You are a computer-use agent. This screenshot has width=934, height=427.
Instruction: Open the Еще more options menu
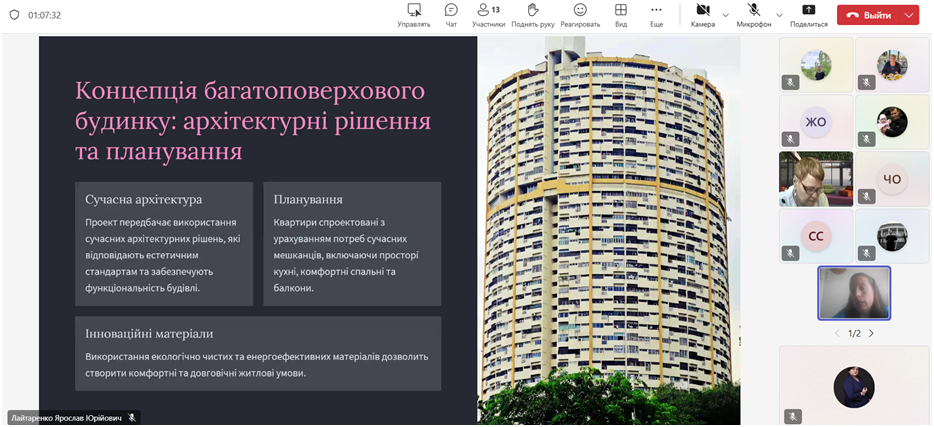656,14
